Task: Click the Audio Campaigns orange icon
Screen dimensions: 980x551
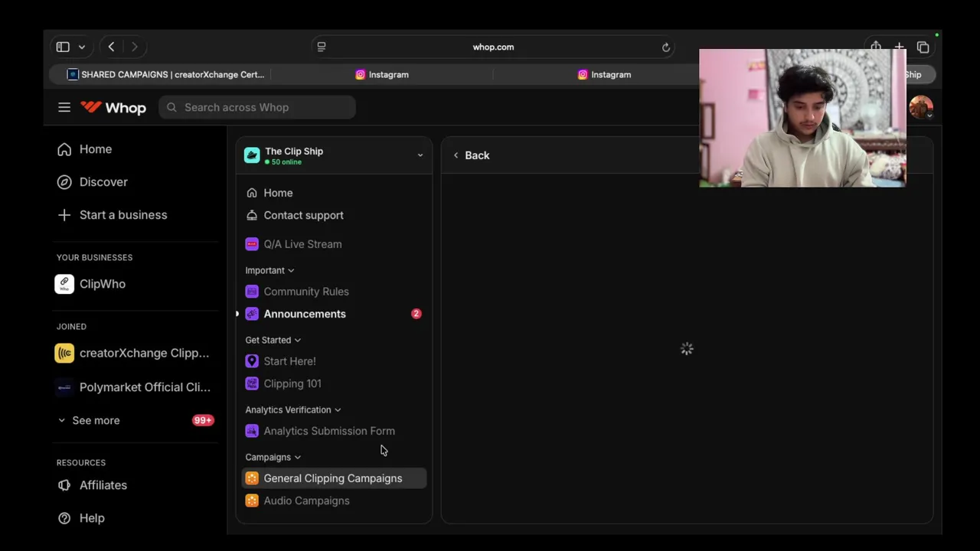Action: 252,500
